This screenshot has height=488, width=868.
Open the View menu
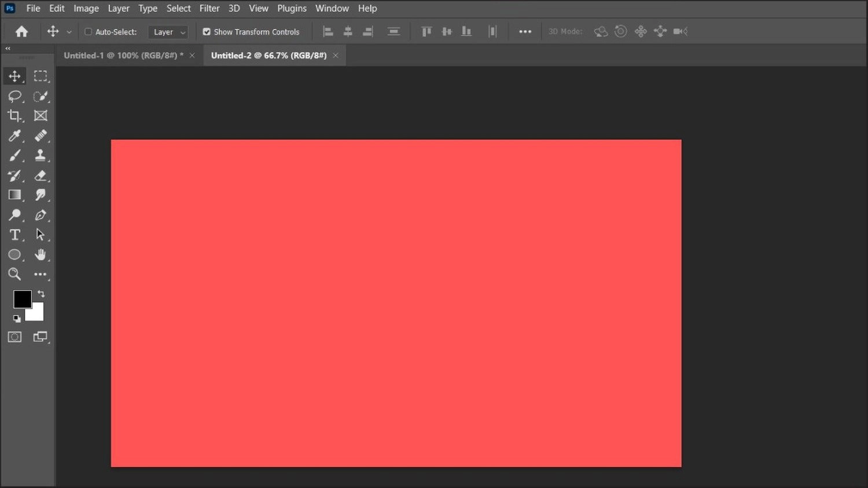pos(259,9)
